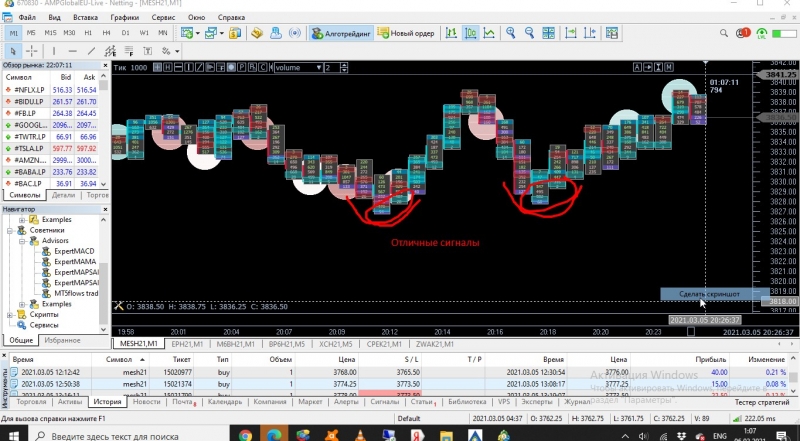Toggle the R button in chart panel

[252, 67]
